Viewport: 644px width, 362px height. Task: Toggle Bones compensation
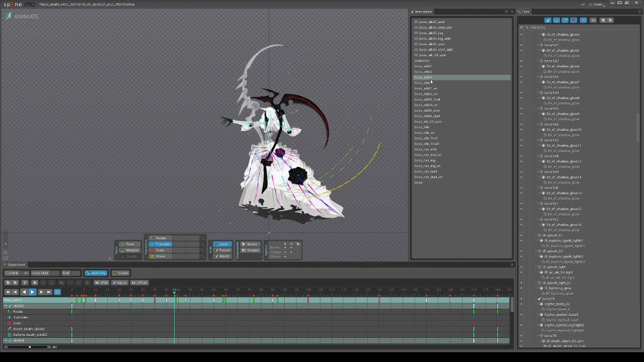250,244
